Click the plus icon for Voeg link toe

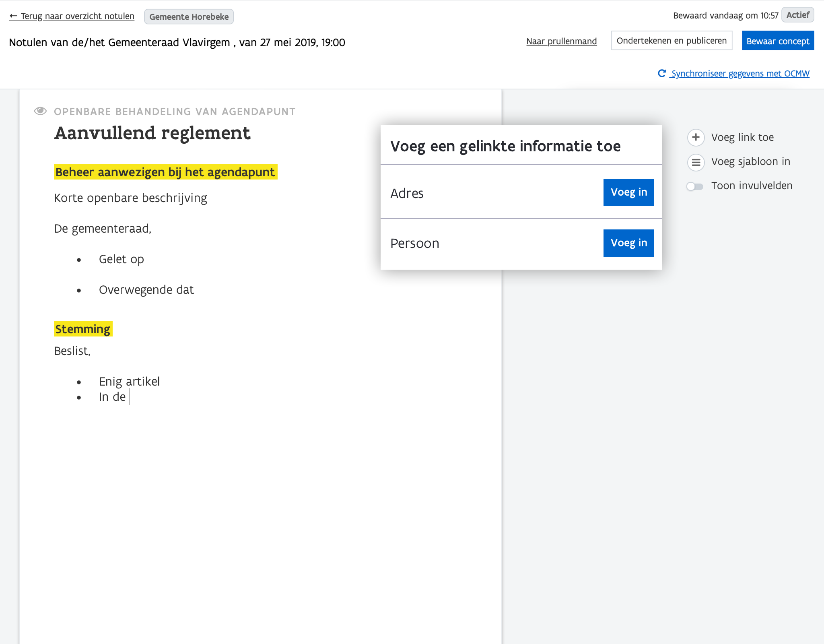pyautogui.click(x=696, y=137)
